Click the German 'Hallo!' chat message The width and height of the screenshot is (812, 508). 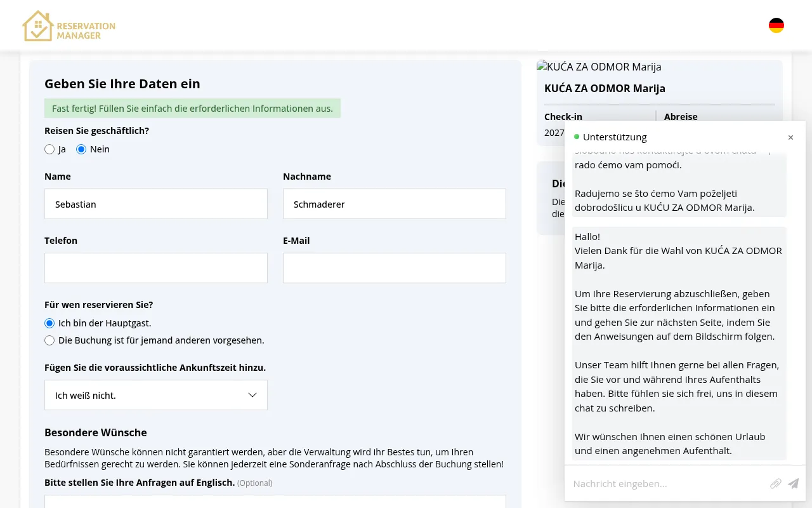[679, 344]
